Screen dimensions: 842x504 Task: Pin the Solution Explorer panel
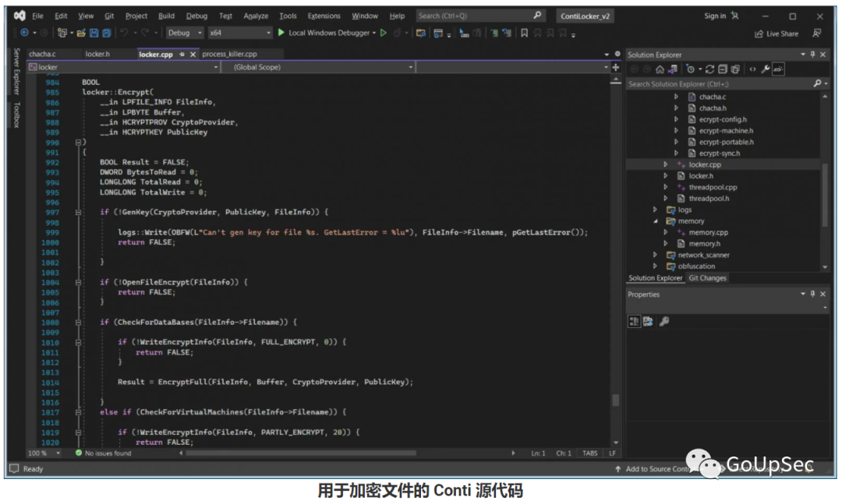[812, 55]
